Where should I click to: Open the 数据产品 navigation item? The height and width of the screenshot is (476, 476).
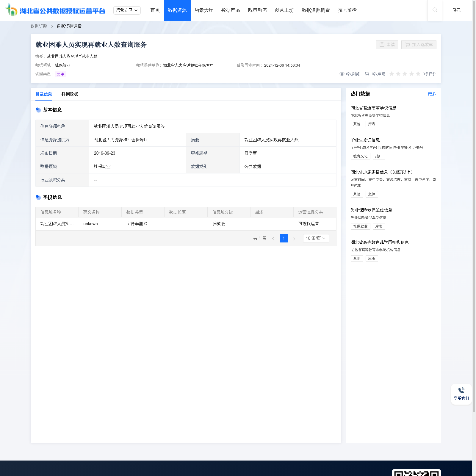pyautogui.click(x=231, y=10)
